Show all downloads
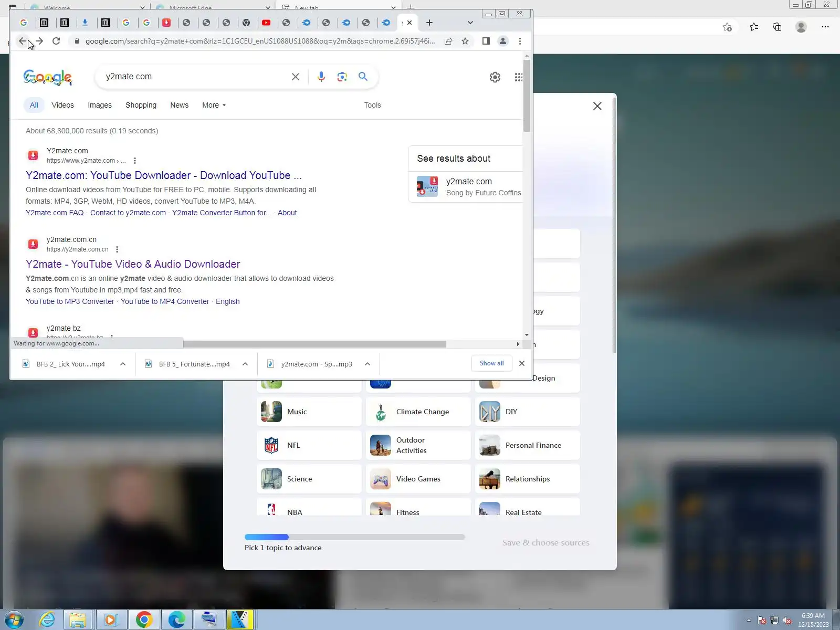840x630 pixels. [x=491, y=363]
